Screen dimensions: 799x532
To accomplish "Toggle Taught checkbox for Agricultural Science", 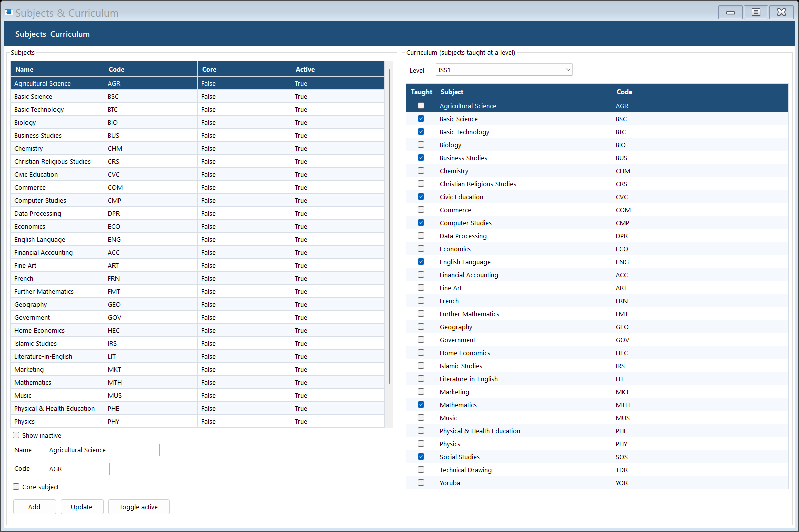I will click(x=421, y=106).
